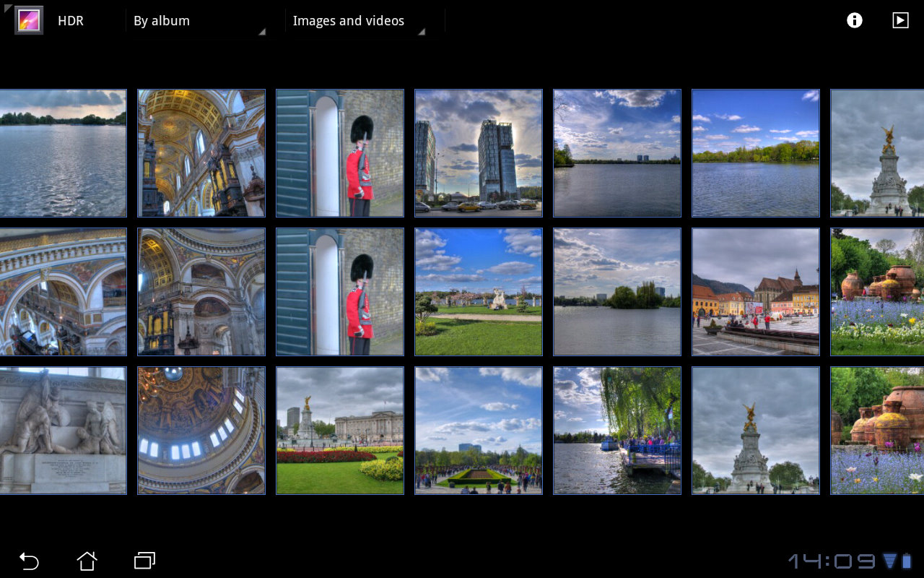The width and height of the screenshot is (924, 578).
Task: Open the formal garden with crowd photo
Action: (479, 431)
